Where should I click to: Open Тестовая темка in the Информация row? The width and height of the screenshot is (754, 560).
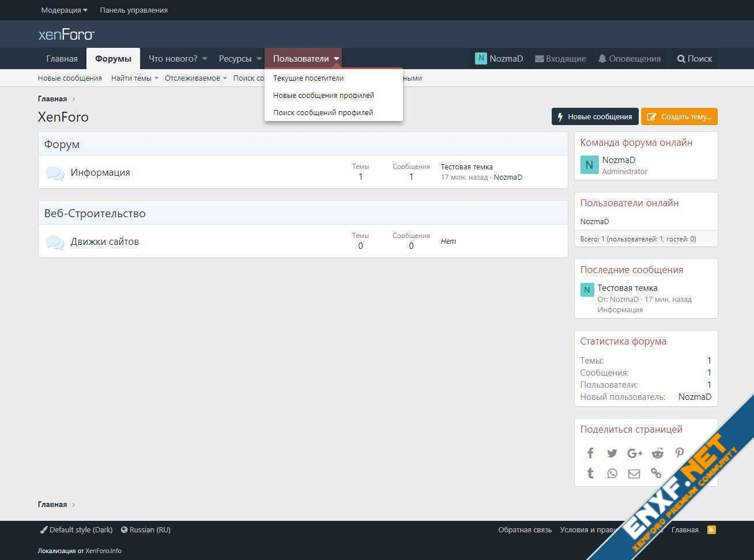(467, 167)
